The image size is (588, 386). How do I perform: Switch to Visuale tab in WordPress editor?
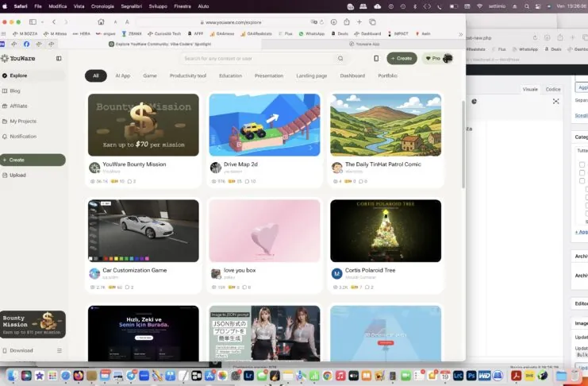tap(530, 90)
